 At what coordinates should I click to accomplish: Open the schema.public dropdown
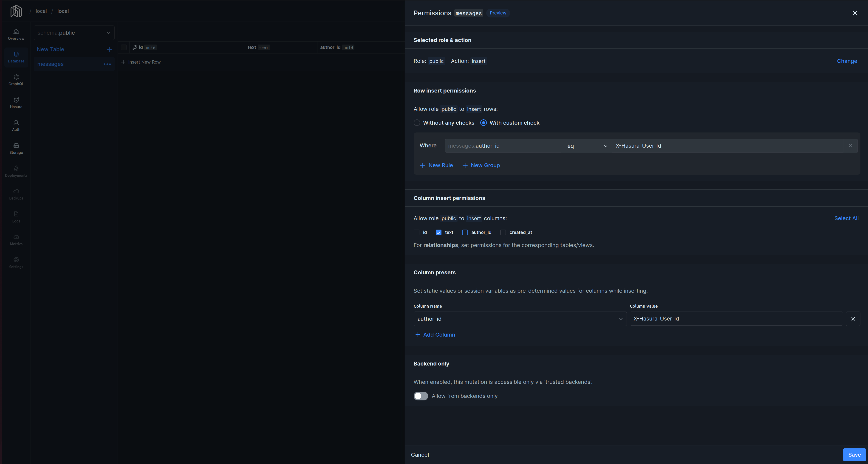[74, 33]
